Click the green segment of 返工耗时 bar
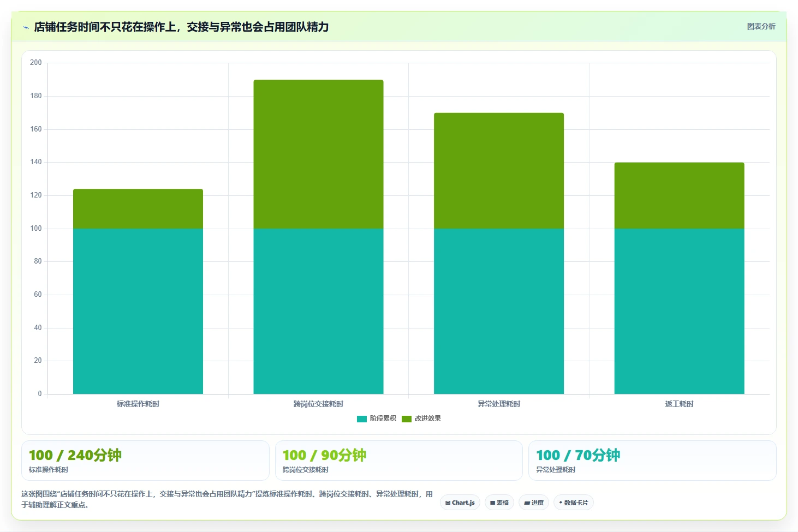Image resolution: width=798 pixels, height=532 pixels. (x=680, y=195)
